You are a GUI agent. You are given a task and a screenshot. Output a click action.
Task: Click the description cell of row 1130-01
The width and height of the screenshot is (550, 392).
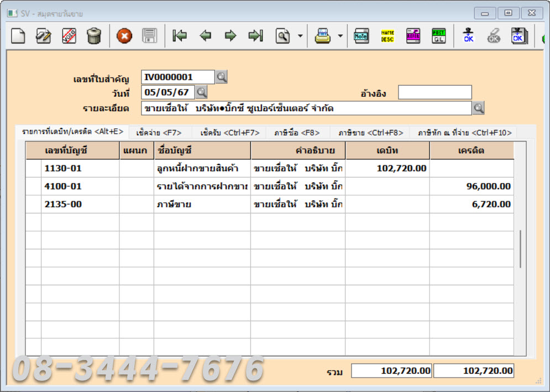(298, 169)
